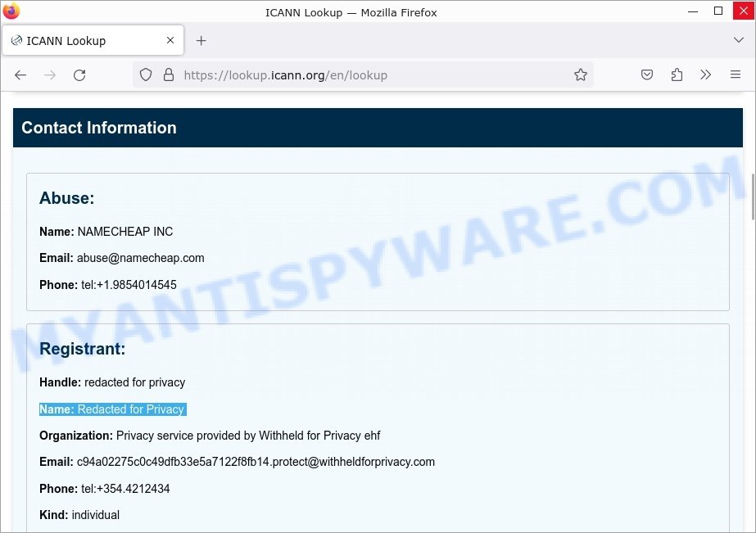The image size is (756, 533).
Task: Click Organization Withheld for Privacy ehf line
Action: (210, 436)
